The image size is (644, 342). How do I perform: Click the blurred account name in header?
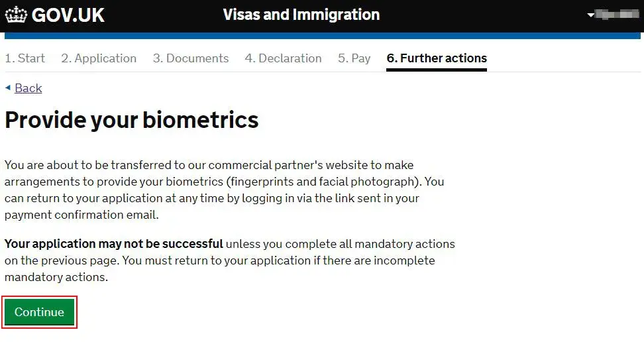pyautogui.click(x=617, y=15)
